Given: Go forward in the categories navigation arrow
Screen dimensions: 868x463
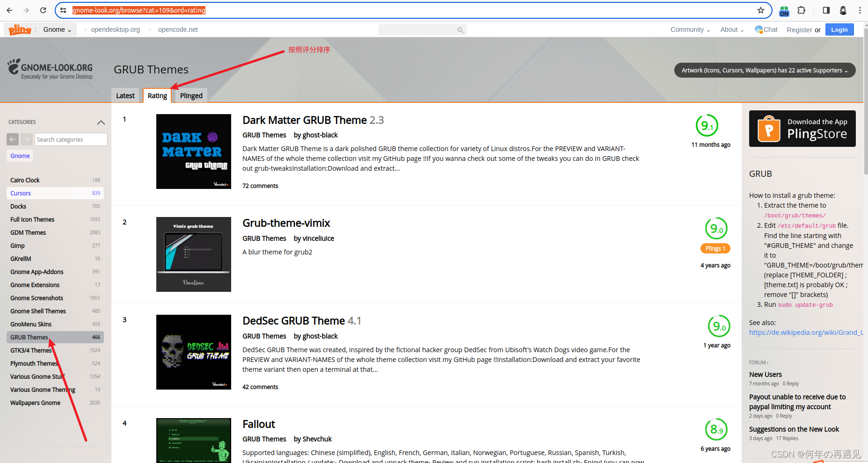Looking at the screenshot, I should tap(27, 139).
